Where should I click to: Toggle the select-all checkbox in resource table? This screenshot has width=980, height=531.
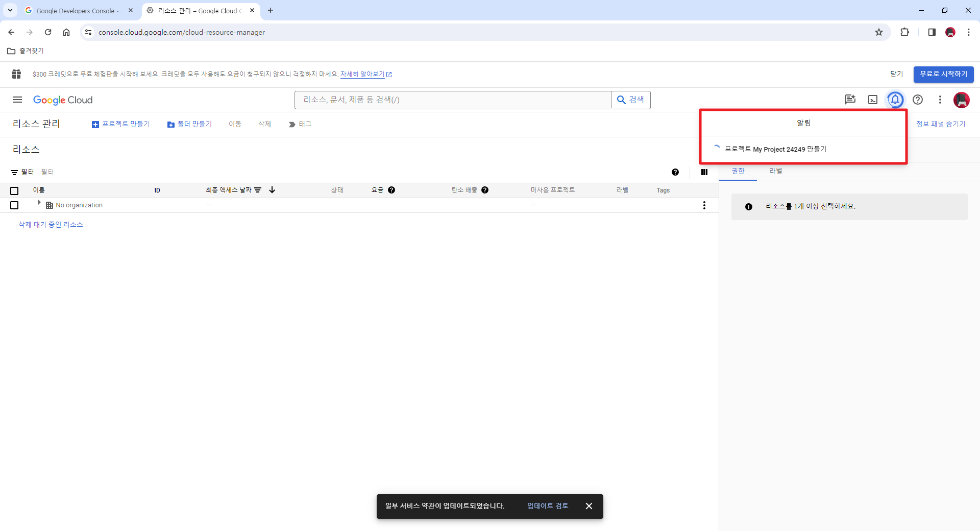pyautogui.click(x=14, y=190)
